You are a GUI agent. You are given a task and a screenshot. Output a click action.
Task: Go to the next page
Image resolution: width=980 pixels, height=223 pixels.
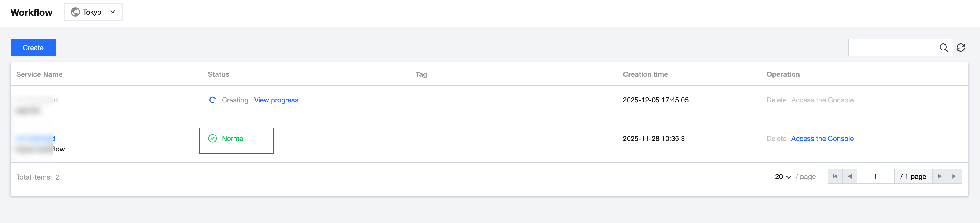(939, 177)
